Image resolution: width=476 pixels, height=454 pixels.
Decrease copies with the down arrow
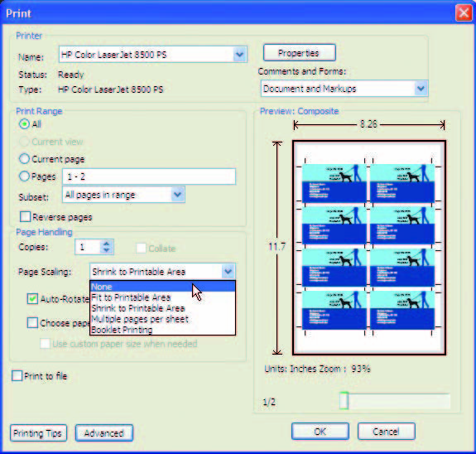click(106, 250)
